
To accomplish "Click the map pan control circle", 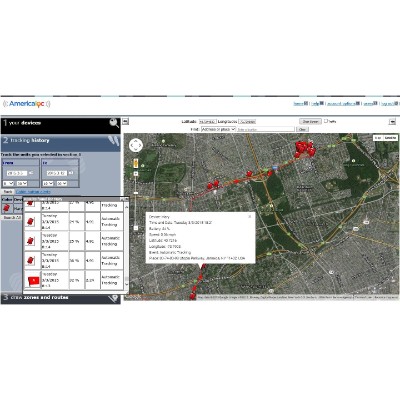I will point(136,146).
